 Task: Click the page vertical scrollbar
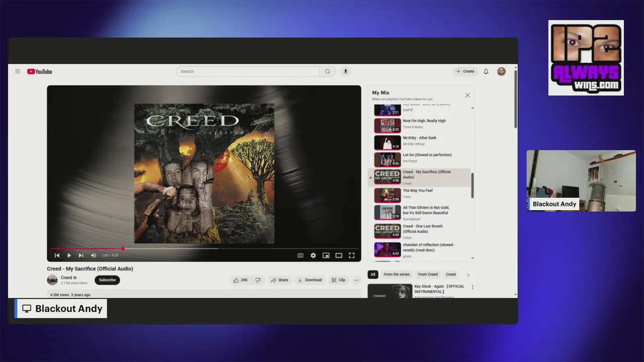coord(515,99)
